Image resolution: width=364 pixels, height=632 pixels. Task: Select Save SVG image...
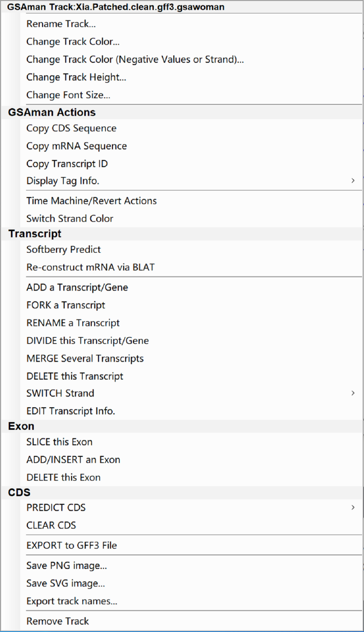coord(66,583)
